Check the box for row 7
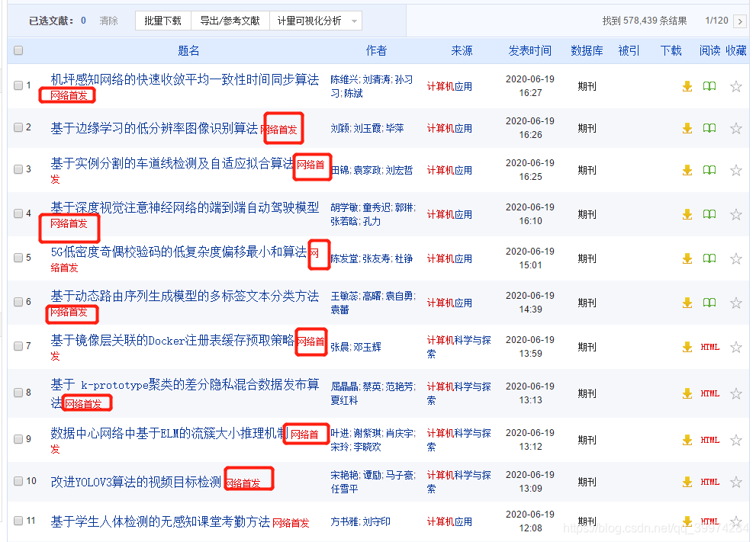Viewport: 756px width, 542px height. tap(18, 346)
